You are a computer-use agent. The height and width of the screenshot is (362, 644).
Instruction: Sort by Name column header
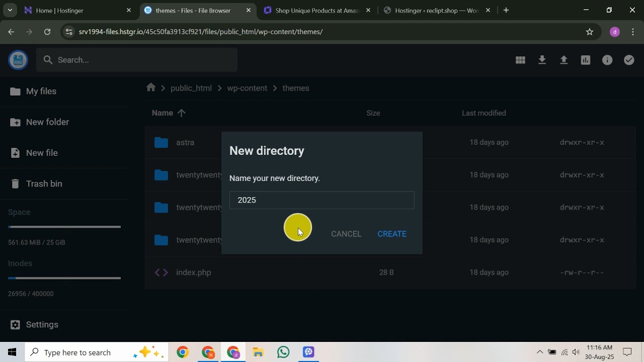click(x=163, y=113)
